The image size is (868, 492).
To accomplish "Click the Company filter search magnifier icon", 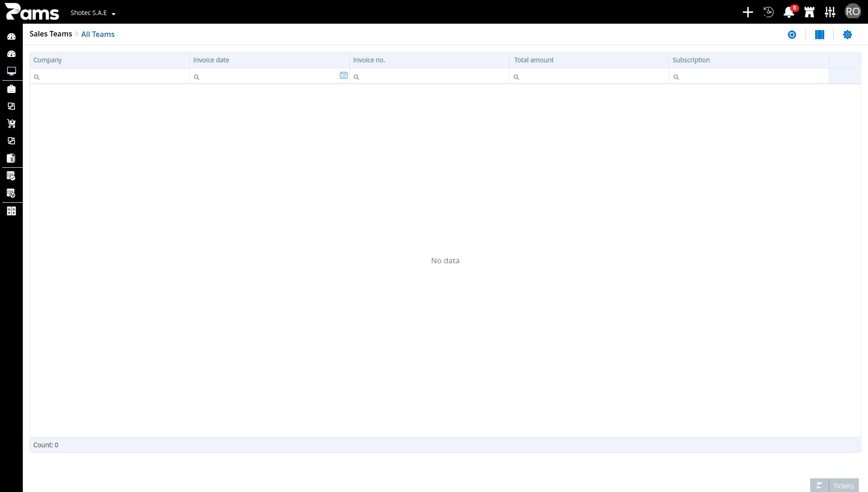I will pyautogui.click(x=37, y=77).
